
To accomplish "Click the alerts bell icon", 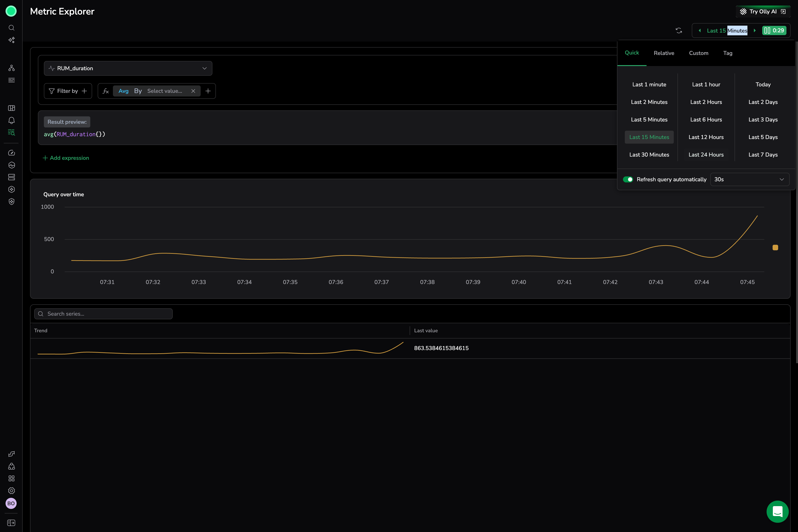I will pyautogui.click(x=11, y=120).
